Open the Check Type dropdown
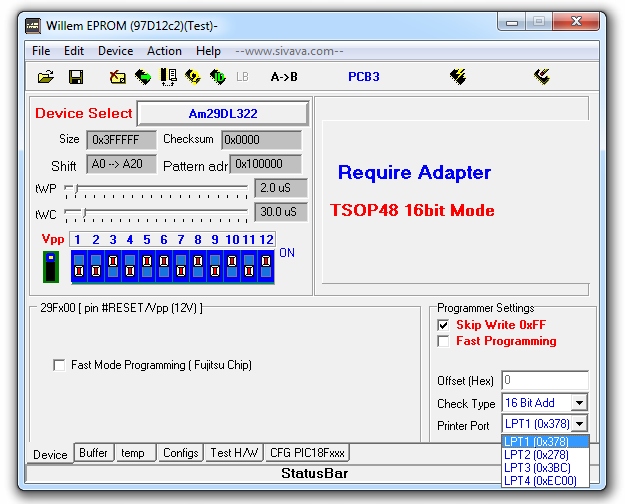The width and height of the screenshot is (626, 504). 579,403
